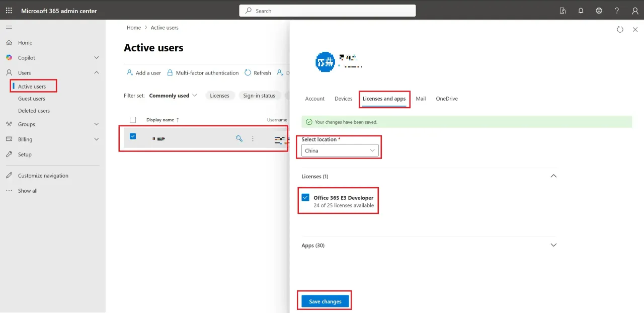Image resolution: width=644 pixels, height=313 pixels.
Task: Refresh the Active users list
Action: click(x=258, y=73)
